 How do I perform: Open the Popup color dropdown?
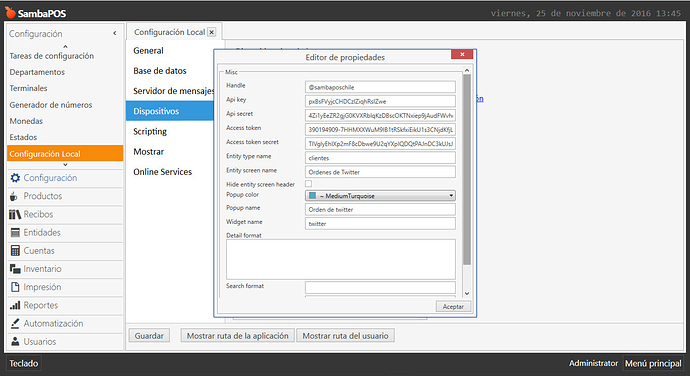(x=380, y=195)
